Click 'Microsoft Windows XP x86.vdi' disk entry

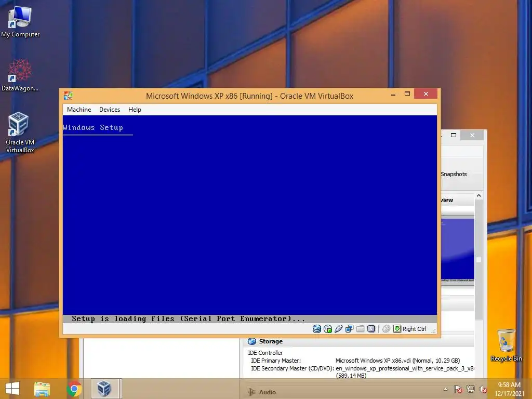pos(397,361)
